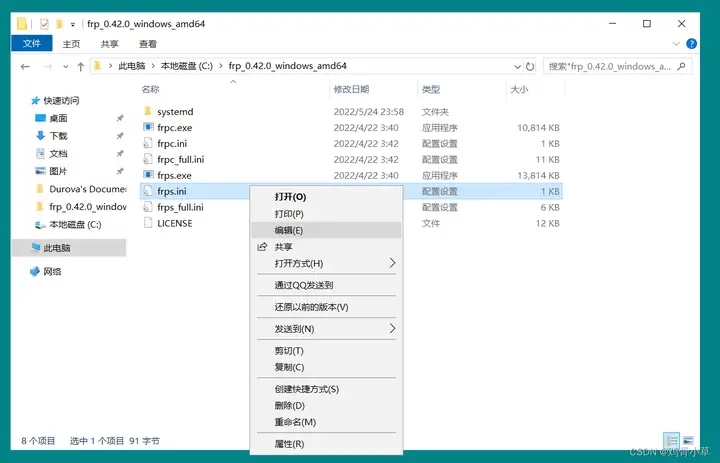
Task: Expand the address bar history dropdown
Action: 518,67
